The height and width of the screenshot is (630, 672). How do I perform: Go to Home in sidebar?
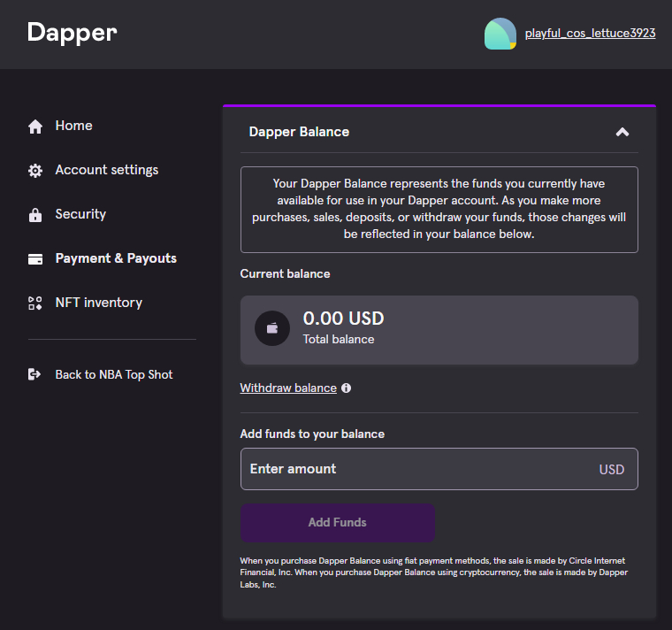pyautogui.click(x=73, y=126)
